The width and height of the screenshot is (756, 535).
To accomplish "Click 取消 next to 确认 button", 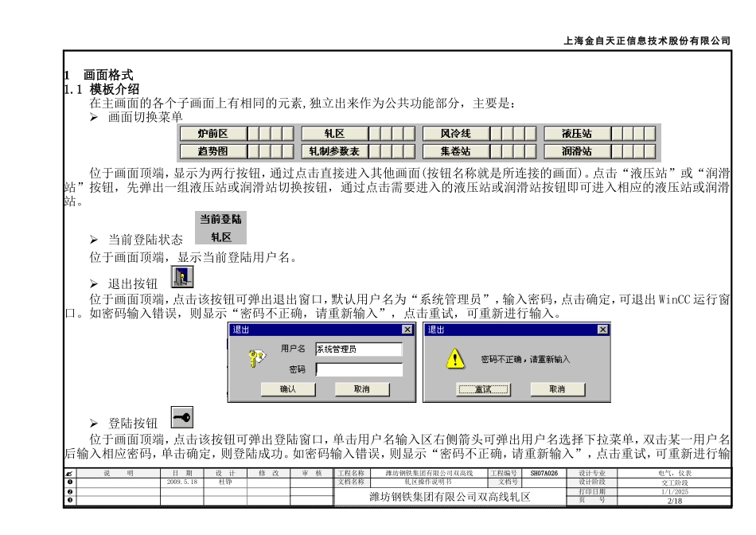I will pyautogui.click(x=362, y=389).
